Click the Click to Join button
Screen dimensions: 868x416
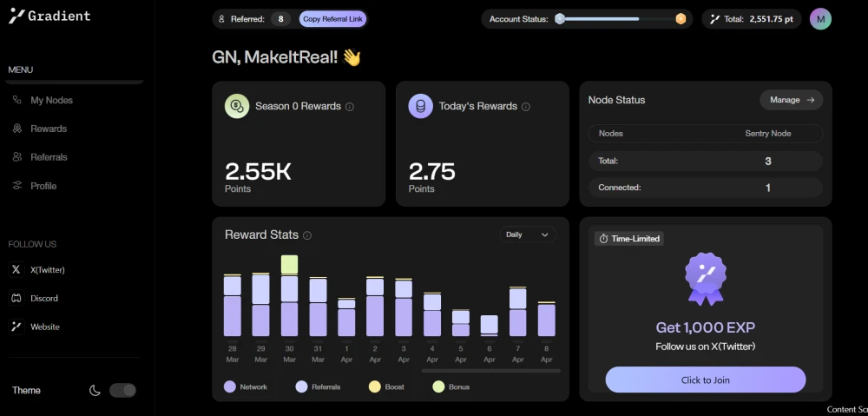tap(705, 380)
